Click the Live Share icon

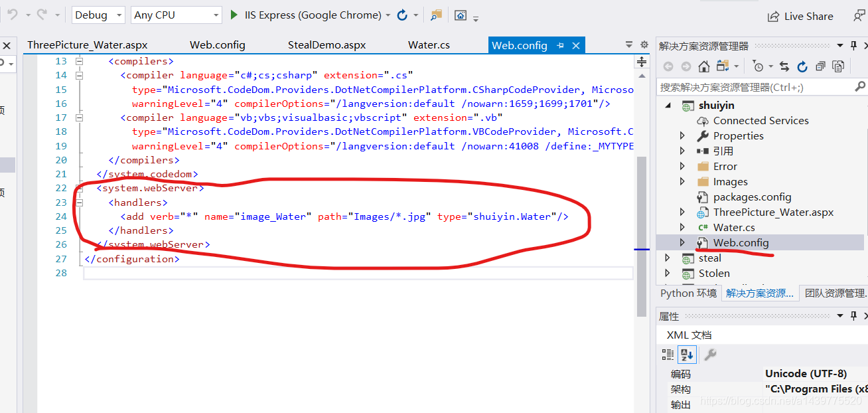(773, 16)
